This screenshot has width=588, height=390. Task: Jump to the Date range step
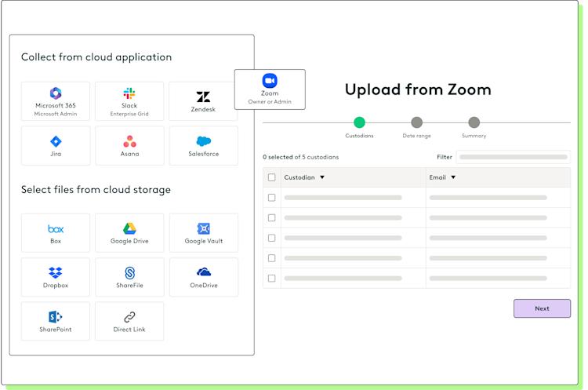tap(416, 122)
